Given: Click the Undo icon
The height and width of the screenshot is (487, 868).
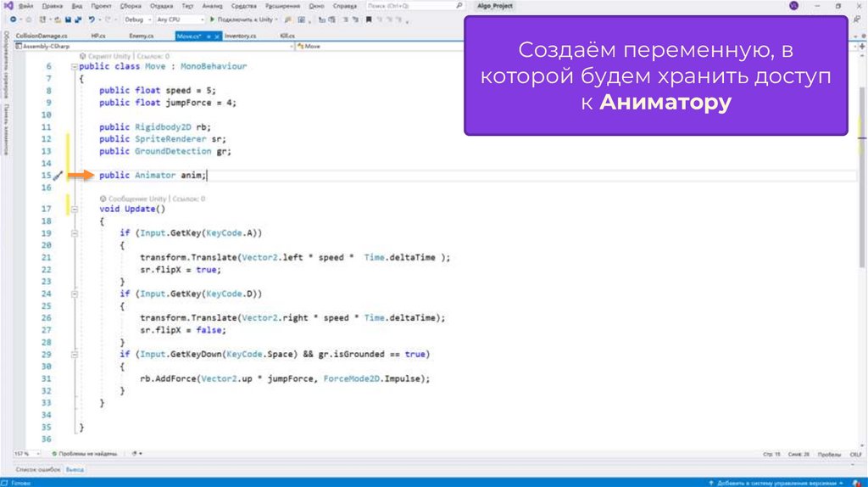Looking at the screenshot, I should [x=92, y=20].
